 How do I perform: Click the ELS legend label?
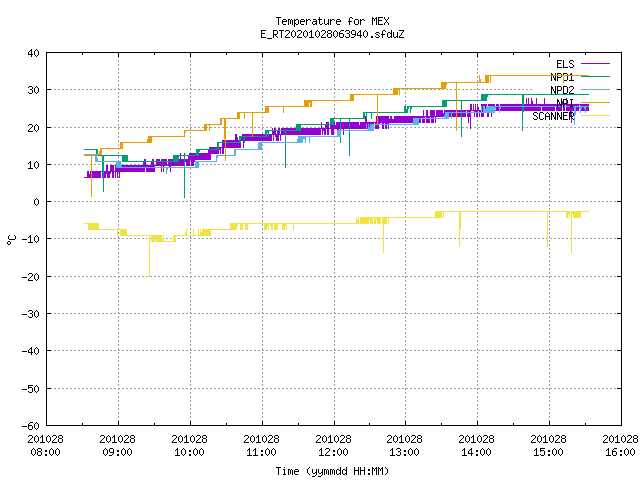click(565, 64)
